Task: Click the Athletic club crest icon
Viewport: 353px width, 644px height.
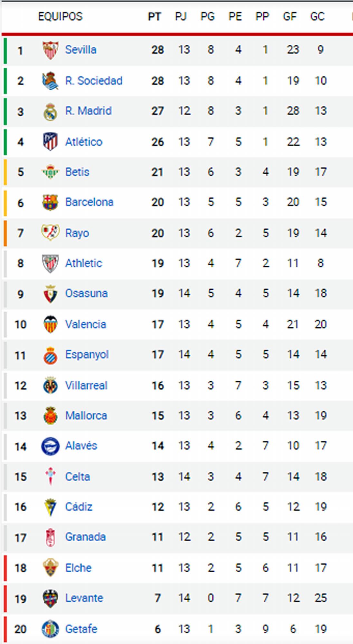Action: click(50, 263)
